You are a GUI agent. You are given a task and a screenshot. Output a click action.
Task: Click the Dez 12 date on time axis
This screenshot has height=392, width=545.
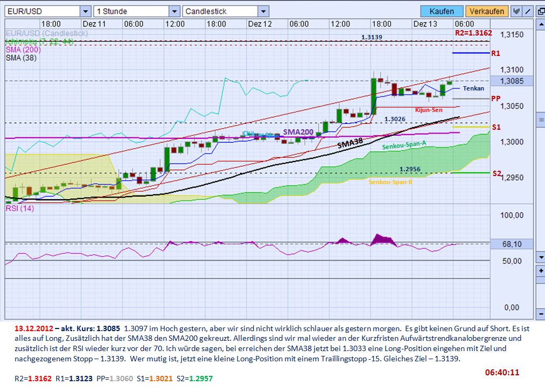260,24
